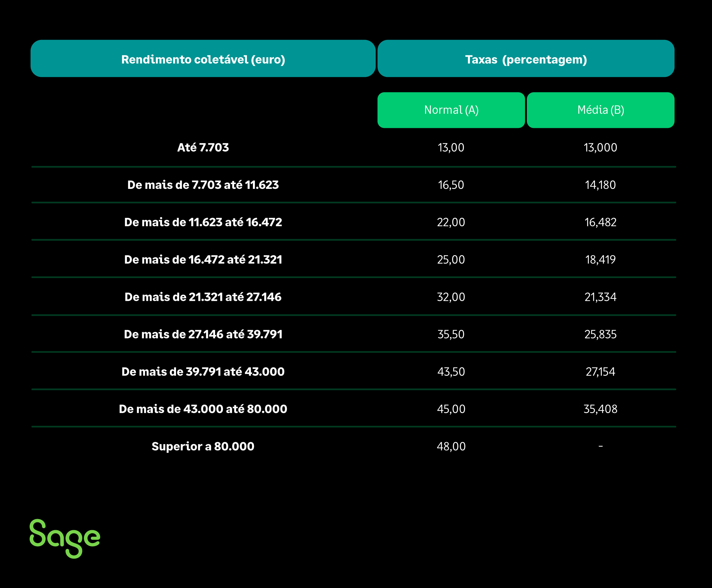Click the Até 7.703 row label
Image resolution: width=712 pixels, height=588 pixels.
point(203,148)
